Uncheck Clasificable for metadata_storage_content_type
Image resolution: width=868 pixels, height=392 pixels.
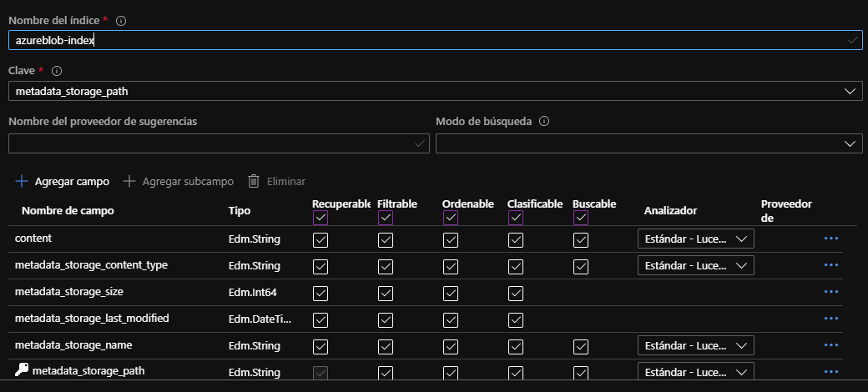click(516, 267)
